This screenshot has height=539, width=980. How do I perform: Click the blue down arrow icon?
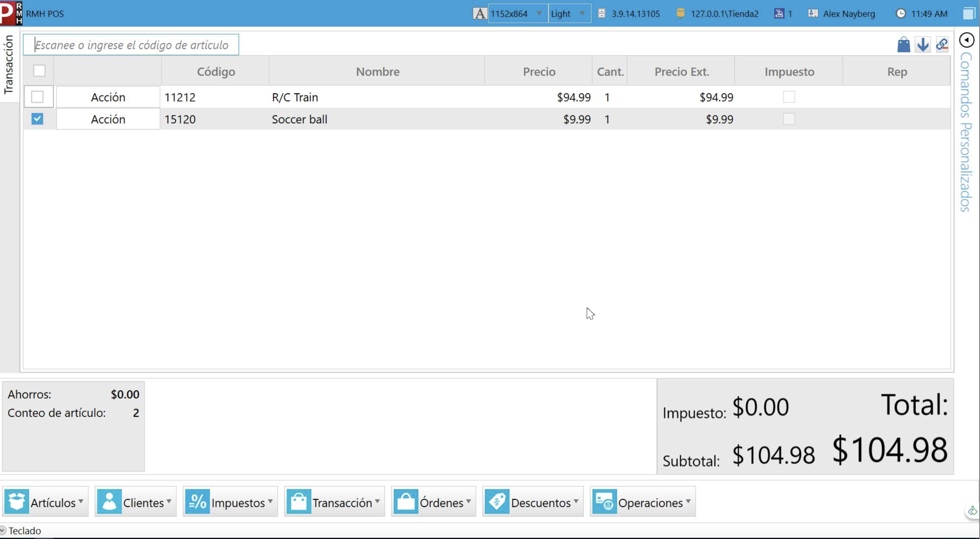[x=923, y=44]
